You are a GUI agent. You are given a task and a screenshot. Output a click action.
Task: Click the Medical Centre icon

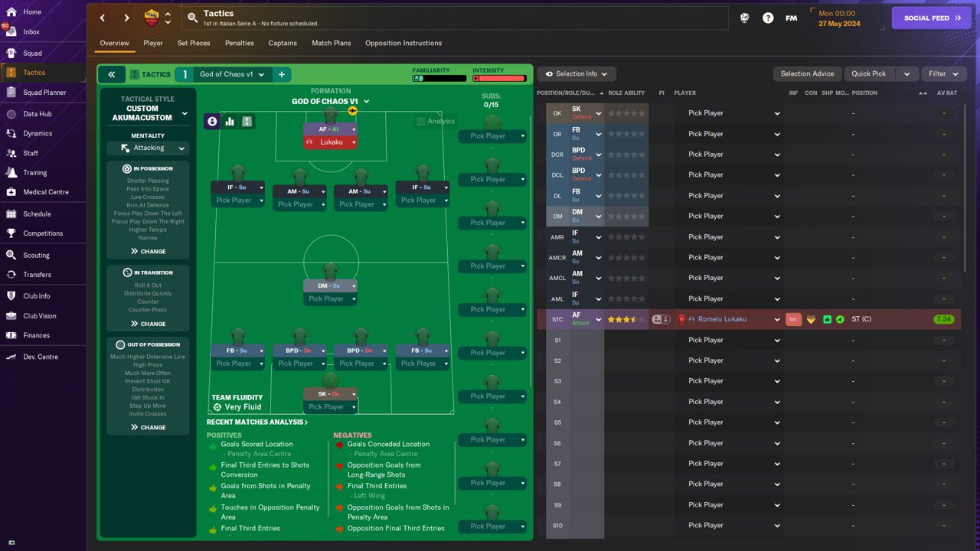(11, 192)
